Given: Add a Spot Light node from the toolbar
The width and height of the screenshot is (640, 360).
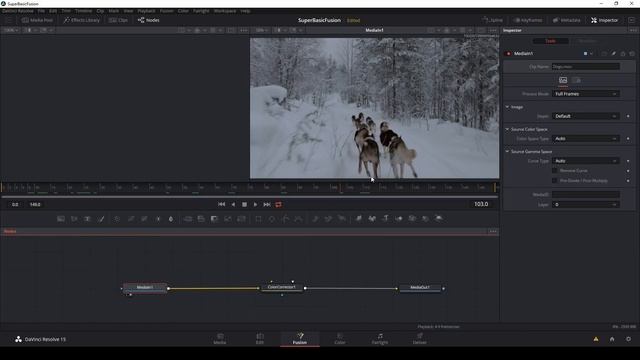Looking at the screenshot, I should click(425, 219).
